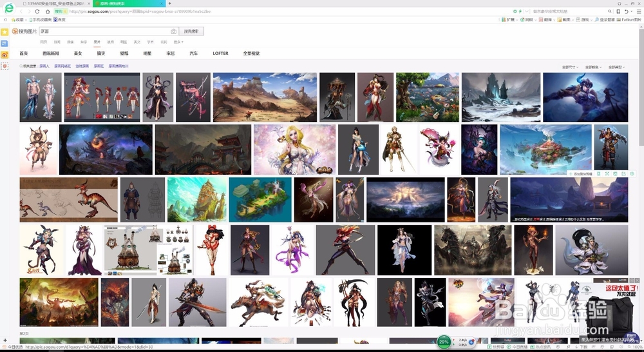Open the 全部颜色 color filter dropdown
Screen dimensions: 644x352
[593, 67]
